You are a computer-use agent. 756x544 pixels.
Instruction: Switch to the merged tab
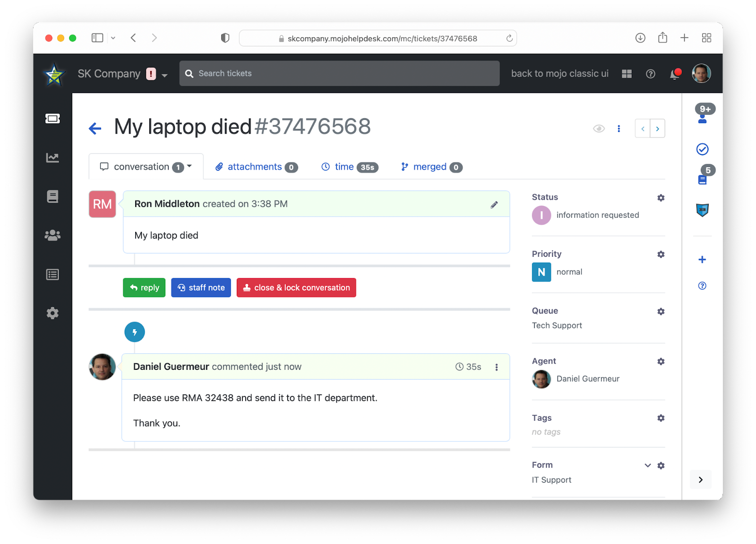[431, 167]
